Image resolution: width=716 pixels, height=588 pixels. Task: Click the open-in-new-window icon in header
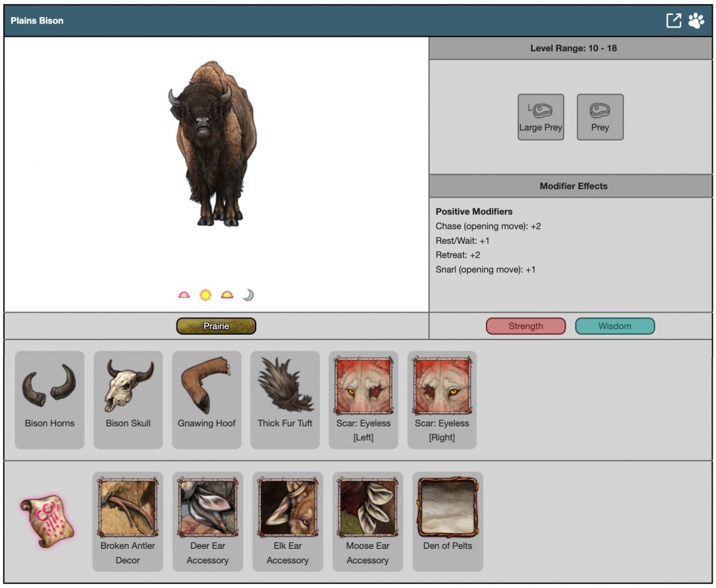[x=673, y=20]
